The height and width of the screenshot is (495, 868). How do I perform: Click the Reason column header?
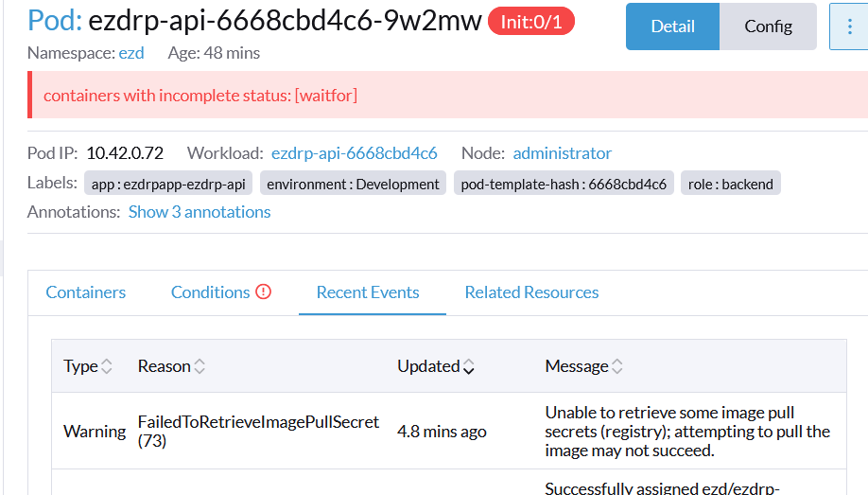point(164,366)
